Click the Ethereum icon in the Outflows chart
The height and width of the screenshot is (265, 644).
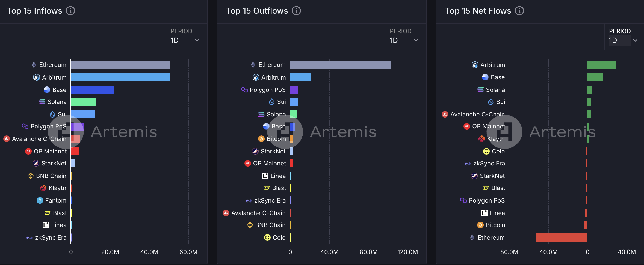253,65
